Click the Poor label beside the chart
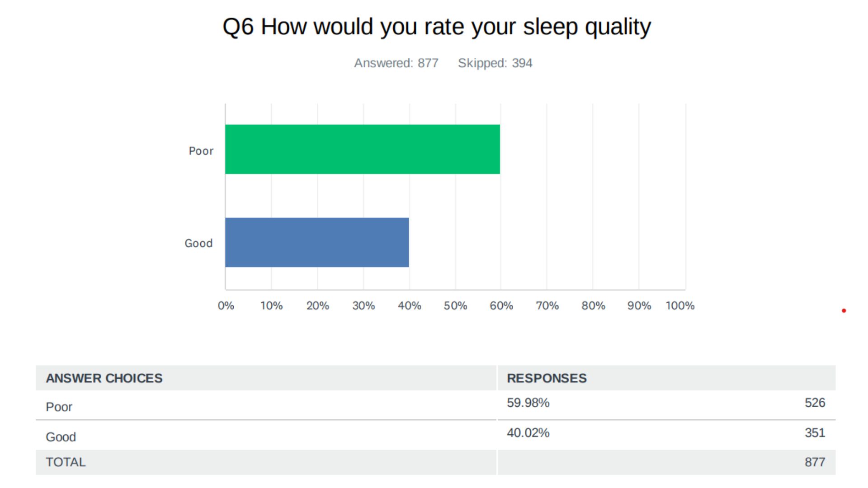Viewport: 868px width, 488px height. [x=201, y=151]
